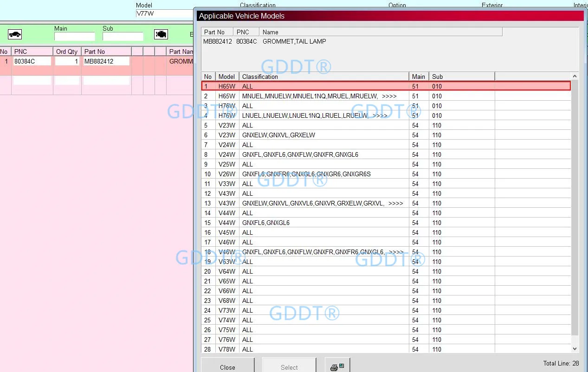Screen dimensions: 588x372
Task: Select row 13 V43W GNXELW classification
Action: (x=386, y=203)
